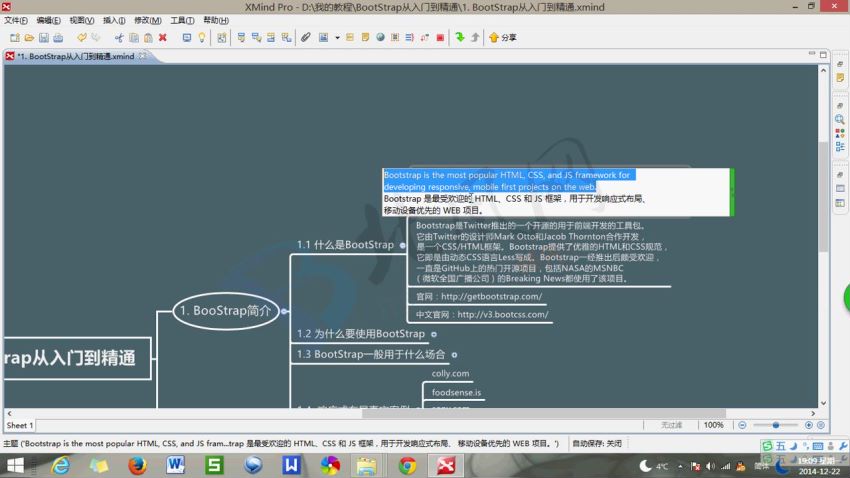The image size is (850, 478).
Task: Open IME settings with the wrench icon
Action: coord(843,446)
